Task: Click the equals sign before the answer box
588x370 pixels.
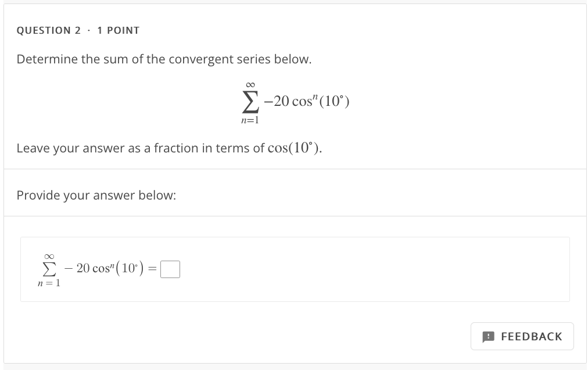Action: 153,269
